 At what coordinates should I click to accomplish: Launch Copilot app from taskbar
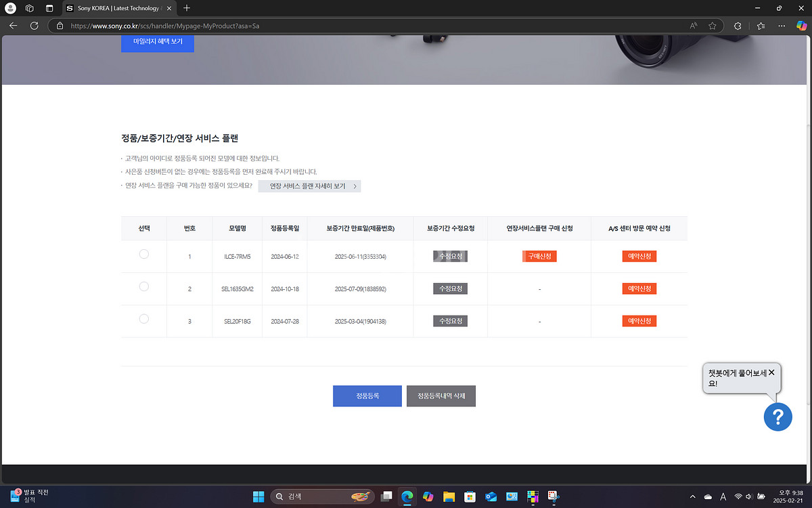point(428,496)
